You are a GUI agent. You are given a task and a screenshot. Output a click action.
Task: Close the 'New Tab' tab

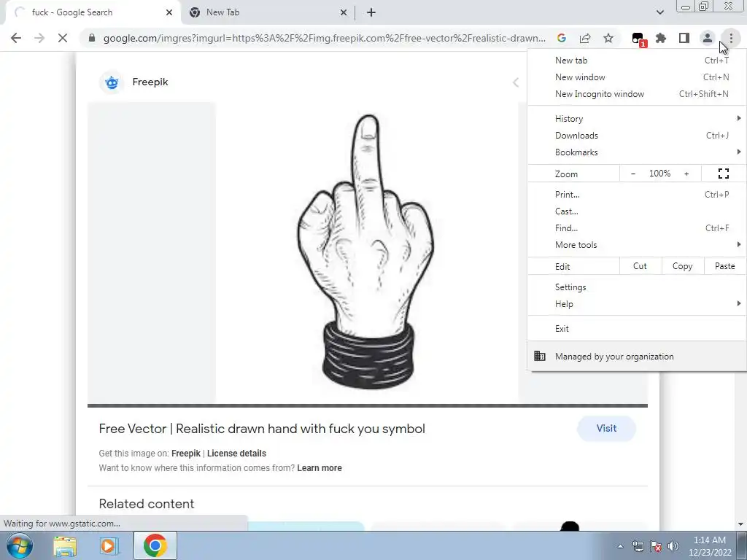pyautogui.click(x=344, y=12)
